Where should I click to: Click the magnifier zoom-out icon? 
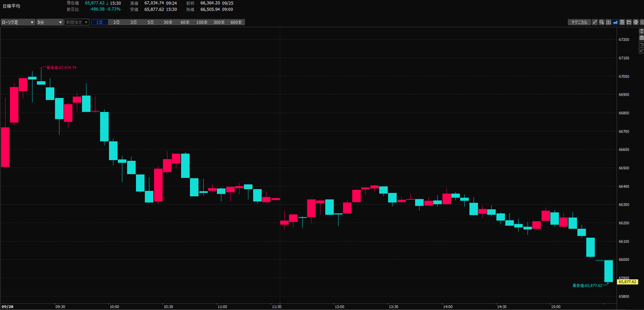coord(602,22)
